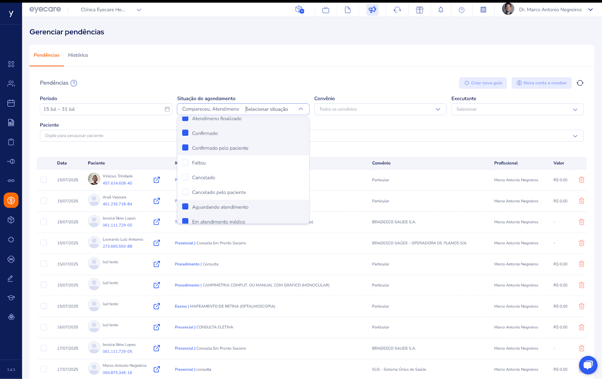Viewport: 602px width, 379px height.
Task: Click the gift icon in top bar
Action: [419, 10]
